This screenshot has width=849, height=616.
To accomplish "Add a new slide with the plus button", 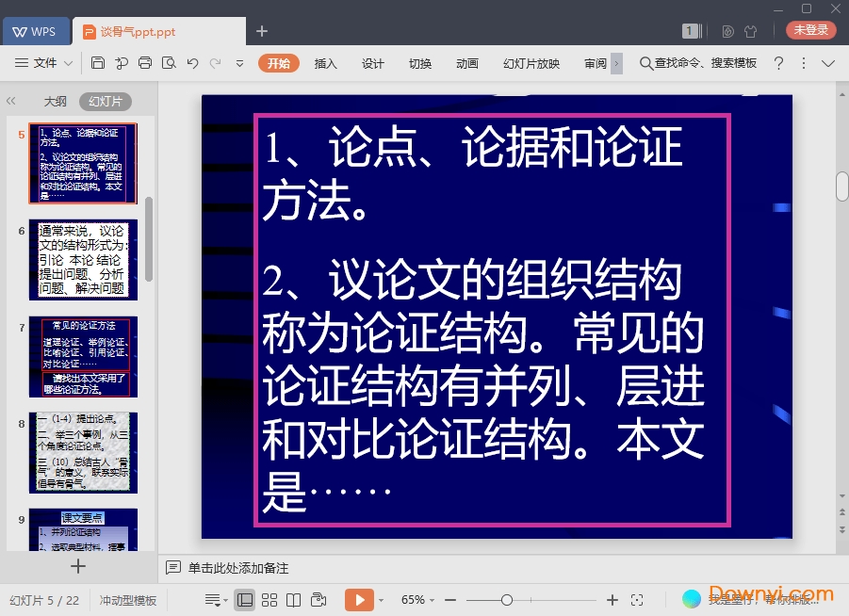I will point(78,566).
